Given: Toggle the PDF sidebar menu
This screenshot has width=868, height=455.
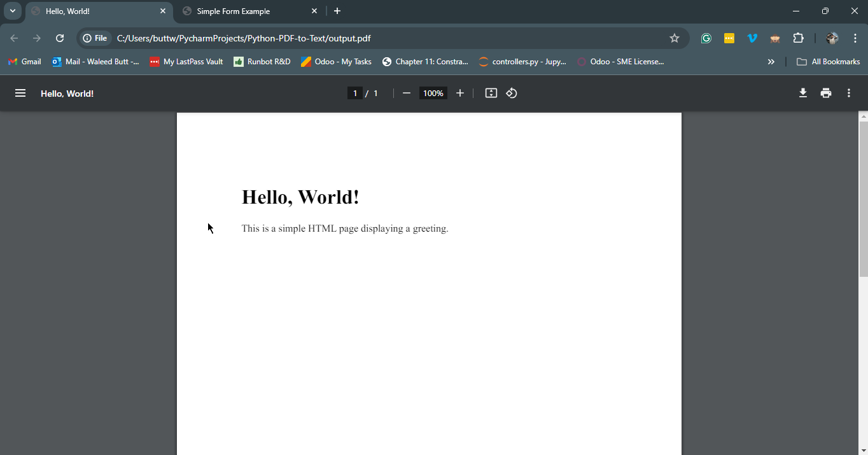Looking at the screenshot, I should [20, 94].
